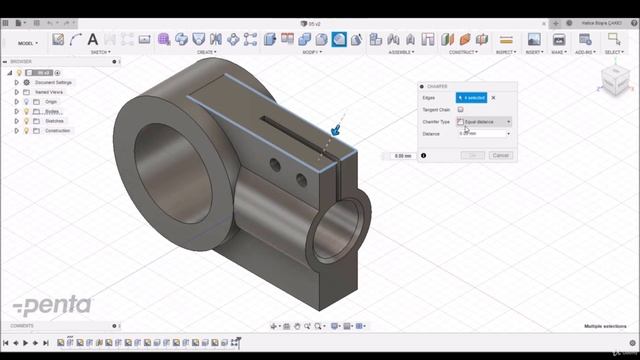Click the Create Sketch icon
The width and height of the screenshot is (640, 360).
coord(58,40)
